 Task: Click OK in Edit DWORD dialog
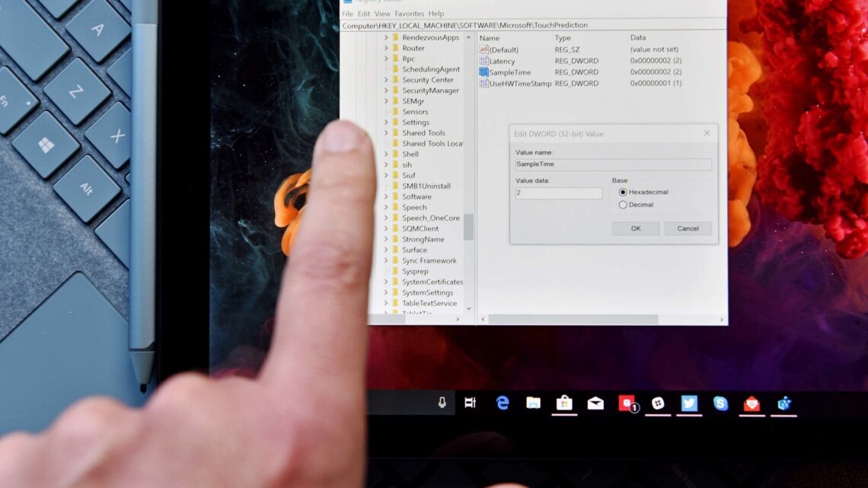pos(636,228)
